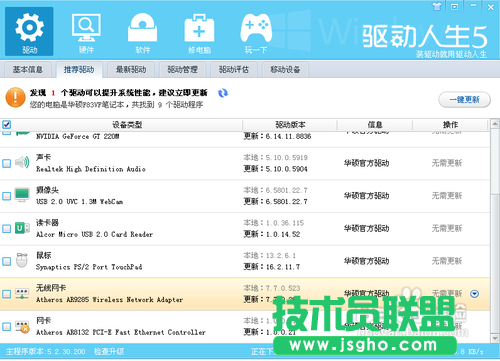Click the 设备类型 column header
Screen dimensions: 500x361
tap(127, 125)
